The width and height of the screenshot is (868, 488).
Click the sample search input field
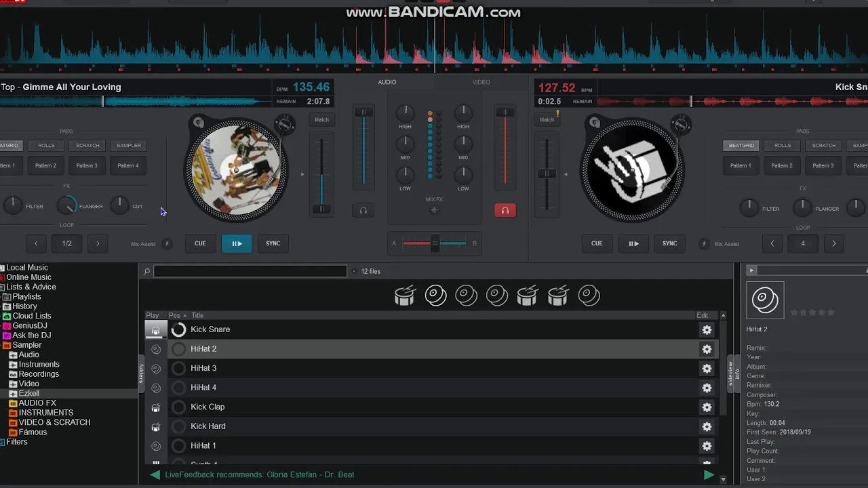(x=250, y=271)
